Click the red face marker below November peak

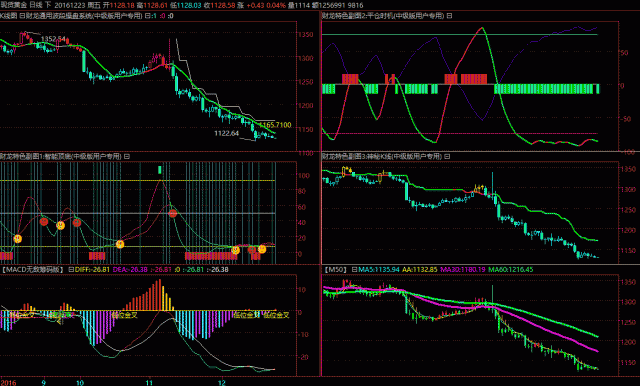pyautogui.click(x=173, y=213)
